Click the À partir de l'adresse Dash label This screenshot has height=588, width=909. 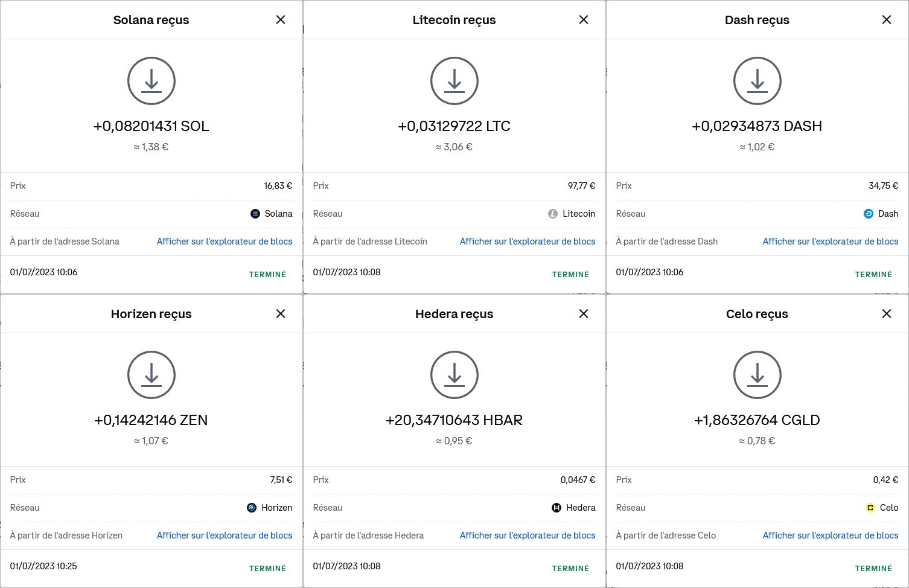(667, 241)
